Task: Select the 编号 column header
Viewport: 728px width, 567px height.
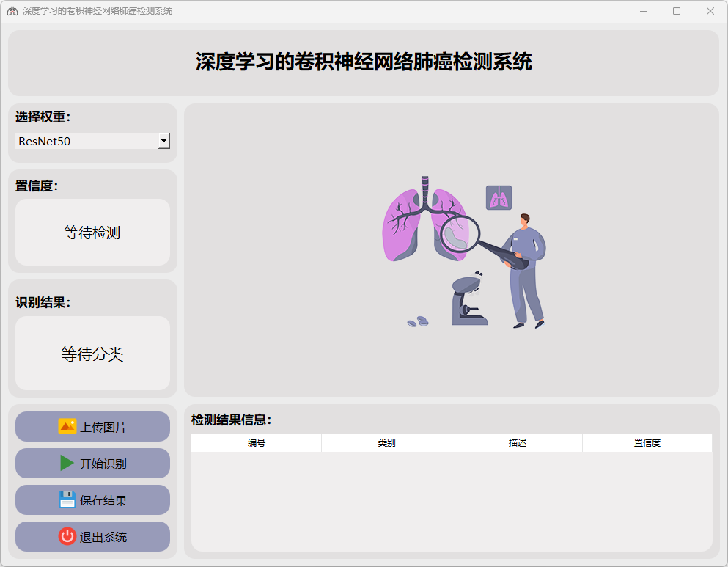Action: [x=256, y=443]
